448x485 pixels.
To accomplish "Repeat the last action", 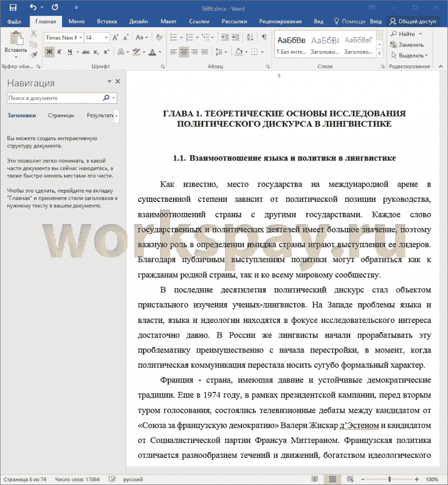I will [x=55, y=7].
